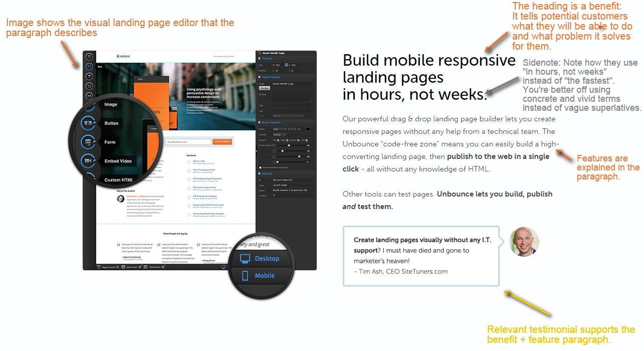Viewport: 644px width, 351px height.
Task: Click Tim Ash's testimonial photo
Action: tap(524, 242)
